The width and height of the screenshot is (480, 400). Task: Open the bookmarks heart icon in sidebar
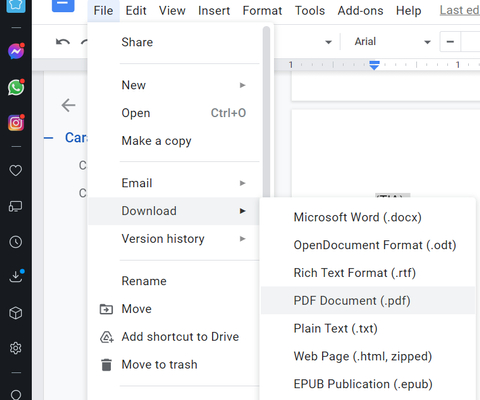16,171
